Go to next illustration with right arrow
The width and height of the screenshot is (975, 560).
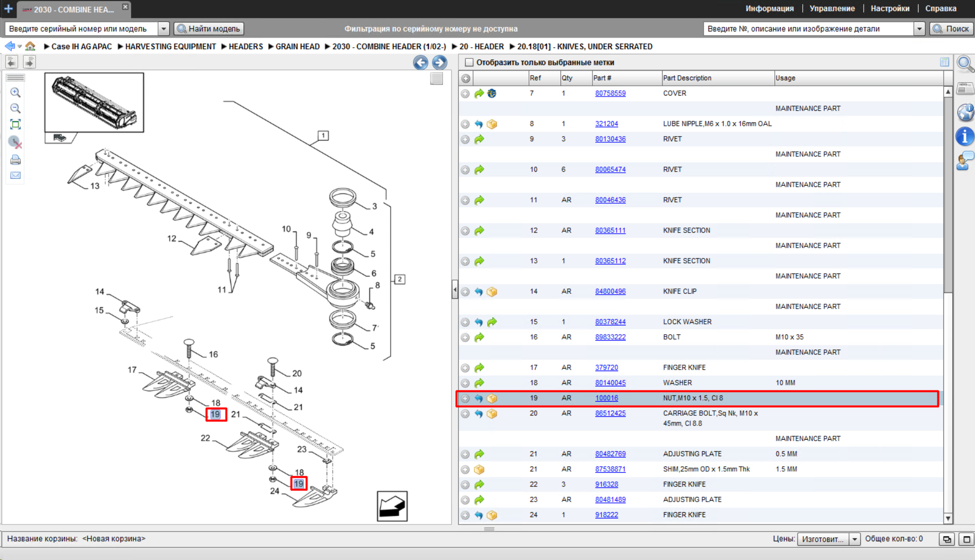click(x=439, y=62)
